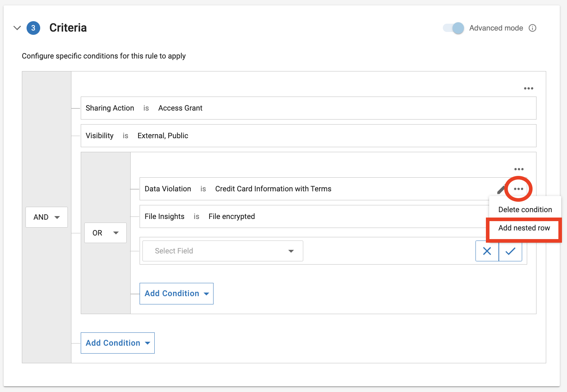Open the Select Field dropdown
This screenshot has height=392, width=567.
point(222,251)
